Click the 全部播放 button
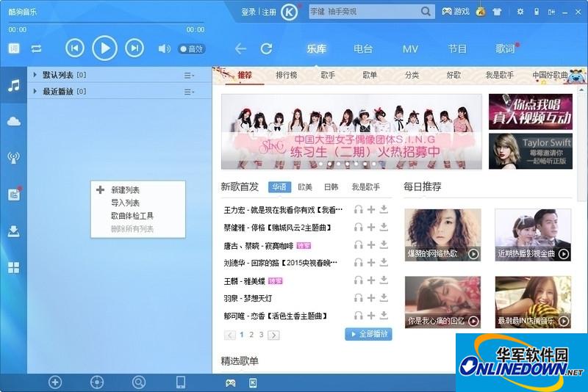The width and height of the screenshot is (588, 392). [368, 334]
